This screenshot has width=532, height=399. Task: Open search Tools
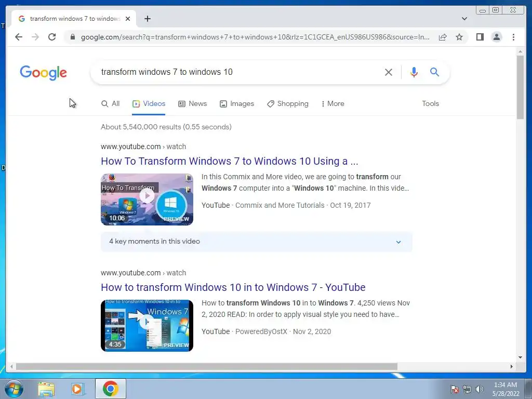430,104
